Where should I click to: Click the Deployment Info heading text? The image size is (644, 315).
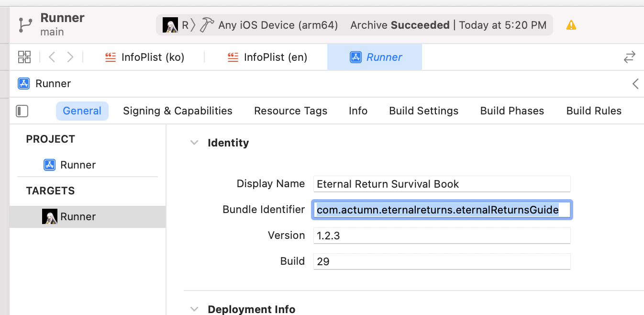pyautogui.click(x=252, y=309)
